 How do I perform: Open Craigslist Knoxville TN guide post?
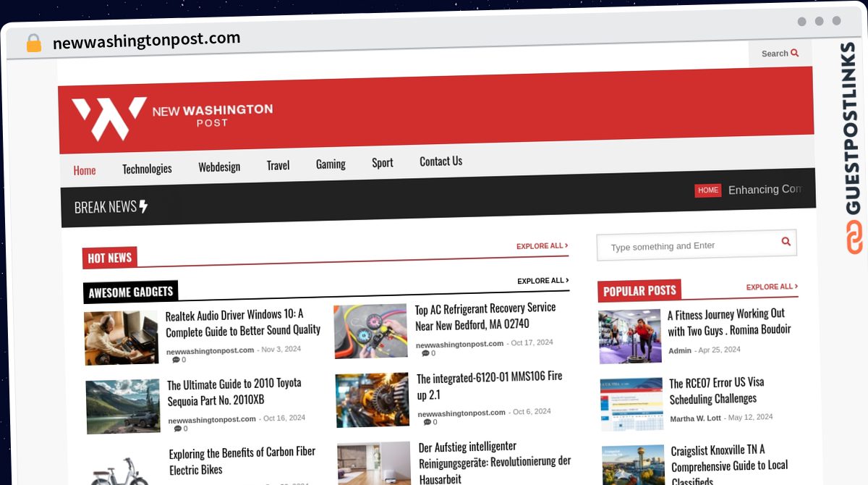[x=730, y=465]
